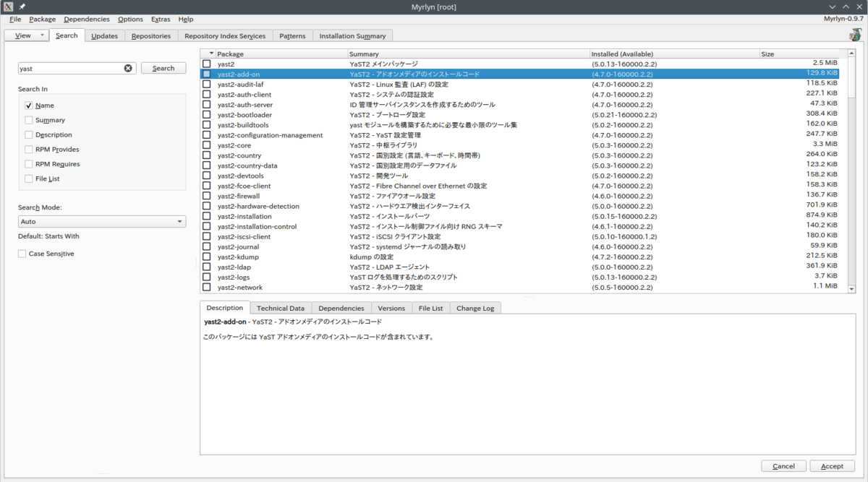Screen dimensions: 868x482
Task: Enable the RPM Requires checkbox
Action: click(29, 164)
